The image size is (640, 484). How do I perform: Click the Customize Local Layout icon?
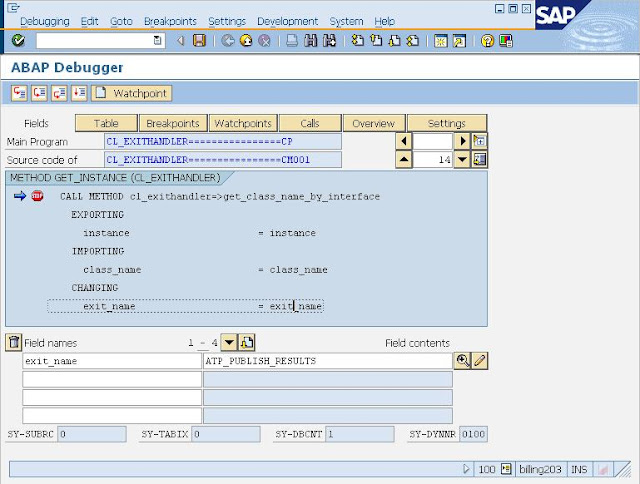(x=506, y=40)
